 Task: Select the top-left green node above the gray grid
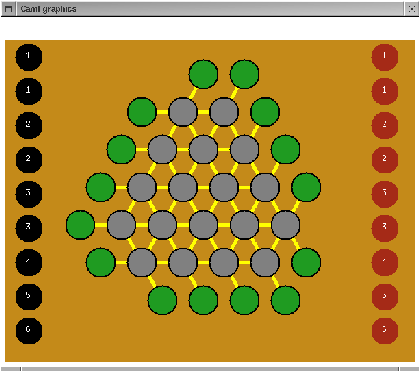point(203,74)
